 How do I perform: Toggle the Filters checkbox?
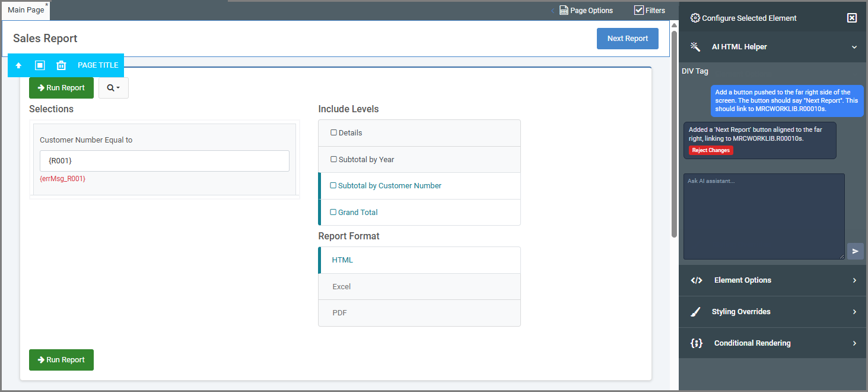639,10
